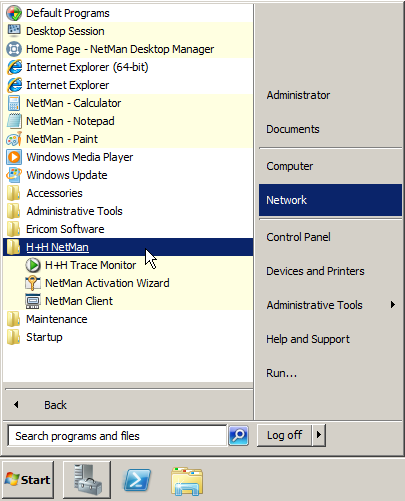The width and height of the screenshot is (405, 501).
Task: Open the Run... dialog
Action: pos(330,373)
